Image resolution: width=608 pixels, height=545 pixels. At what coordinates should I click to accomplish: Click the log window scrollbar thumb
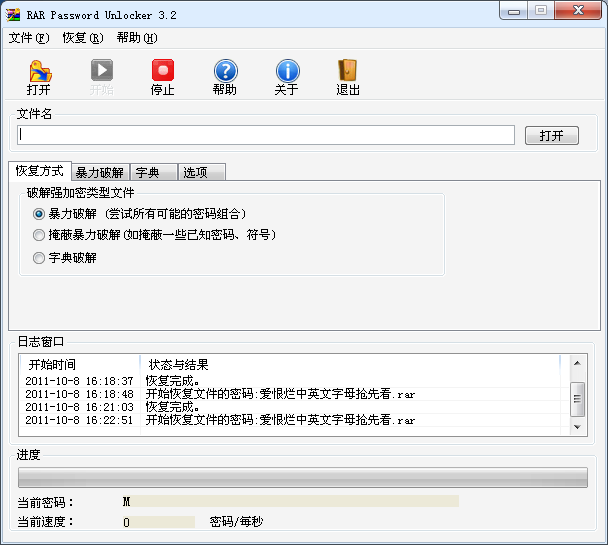click(577, 399)
